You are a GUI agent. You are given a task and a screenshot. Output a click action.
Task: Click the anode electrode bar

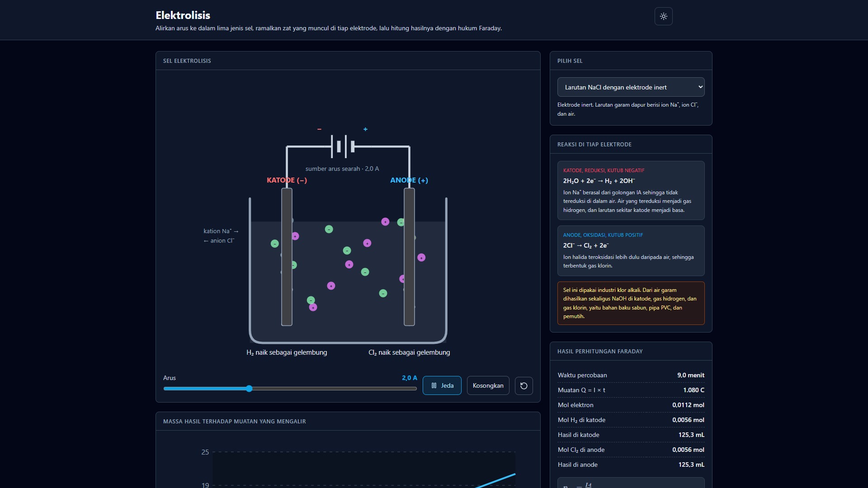click(409, 257)
